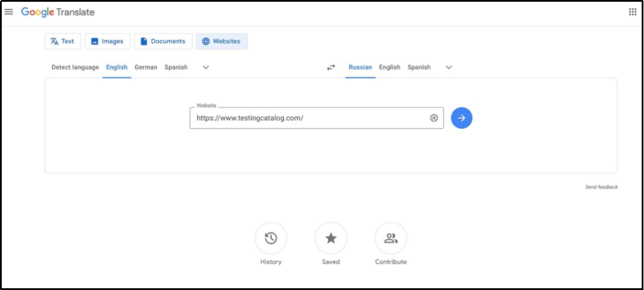Choose German as source language

(145, 67)
